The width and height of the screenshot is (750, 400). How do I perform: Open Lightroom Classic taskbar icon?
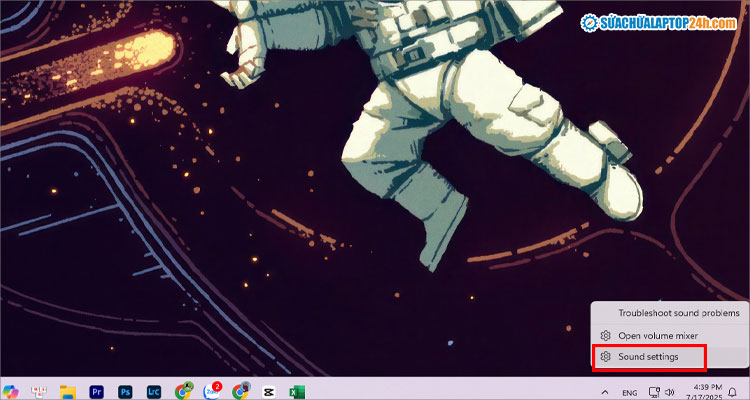[154, 391]
